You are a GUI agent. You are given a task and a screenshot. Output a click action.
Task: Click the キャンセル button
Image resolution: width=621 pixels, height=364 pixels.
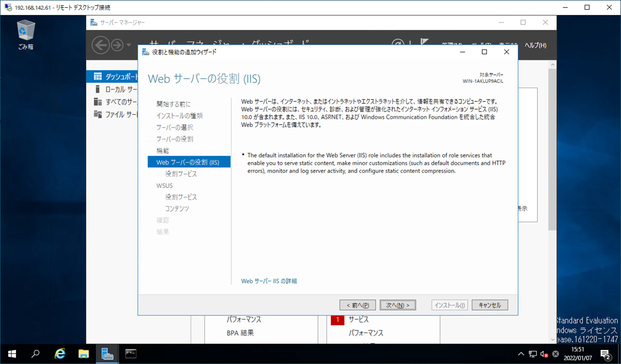[490, 305]
